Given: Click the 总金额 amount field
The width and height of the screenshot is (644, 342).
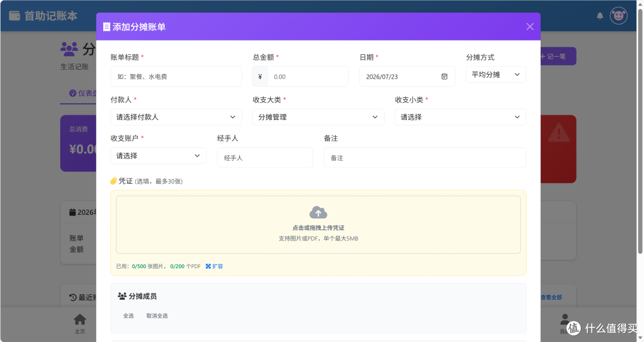Looking at the screenshot, I should [308, 76].
